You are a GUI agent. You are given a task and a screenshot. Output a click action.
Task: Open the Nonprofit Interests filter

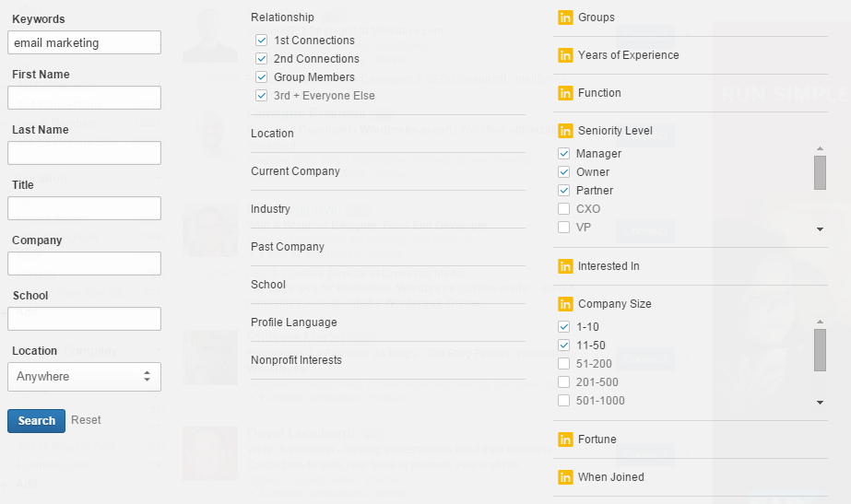(x=296, y=360)
